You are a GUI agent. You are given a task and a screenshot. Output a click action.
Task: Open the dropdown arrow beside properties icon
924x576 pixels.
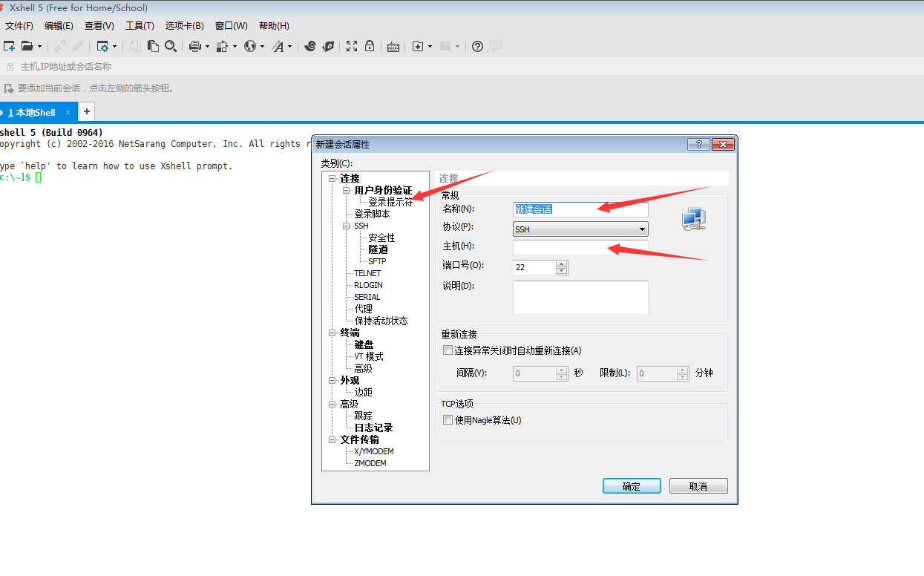(x=115, y=46)
